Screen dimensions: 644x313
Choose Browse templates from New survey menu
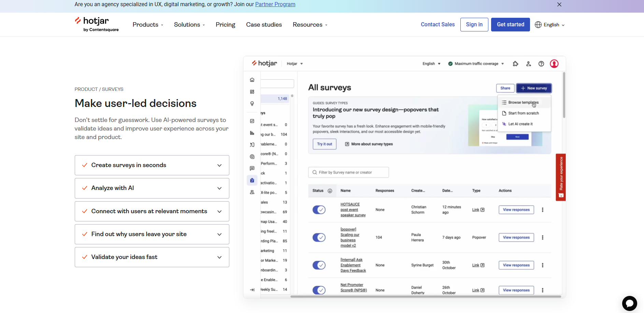[524, 103]
